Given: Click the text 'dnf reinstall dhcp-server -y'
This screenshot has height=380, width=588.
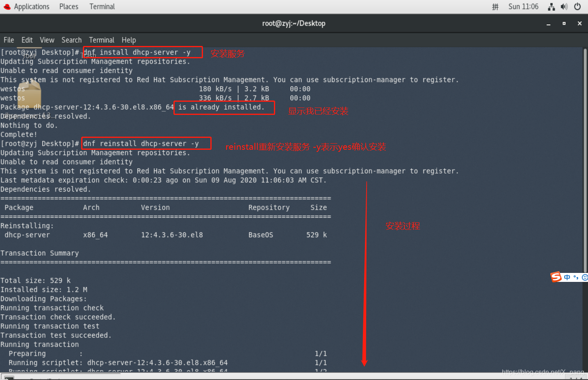Looking at the screenshot, I should [141, 143].
